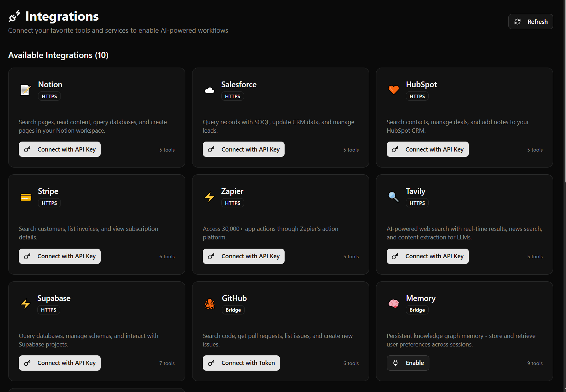
Task: Click the HubSpot card title
Action: tap(421, 85)
